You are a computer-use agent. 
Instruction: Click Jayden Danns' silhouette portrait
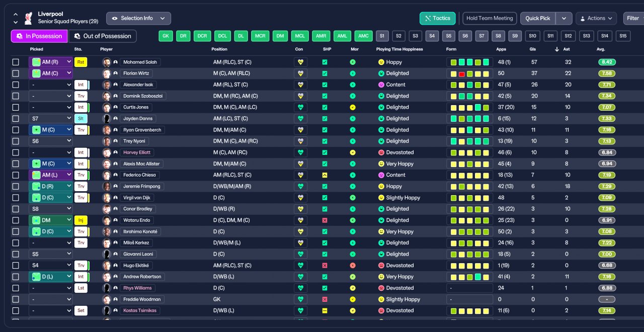(106, 119)
